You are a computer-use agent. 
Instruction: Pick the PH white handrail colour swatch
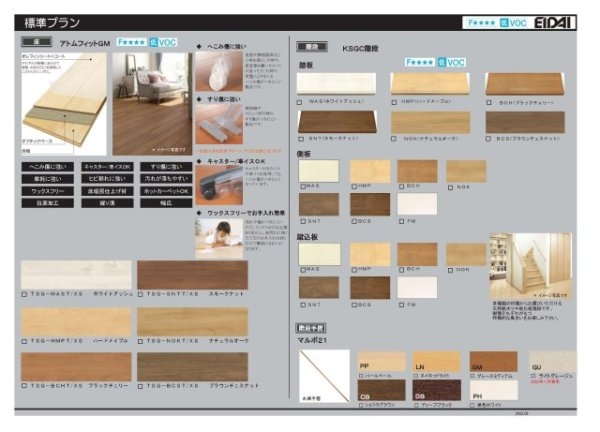pos(494,390)
